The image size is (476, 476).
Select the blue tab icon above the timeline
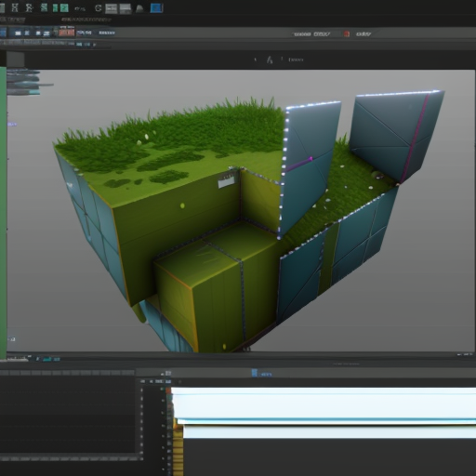point(254,373)
